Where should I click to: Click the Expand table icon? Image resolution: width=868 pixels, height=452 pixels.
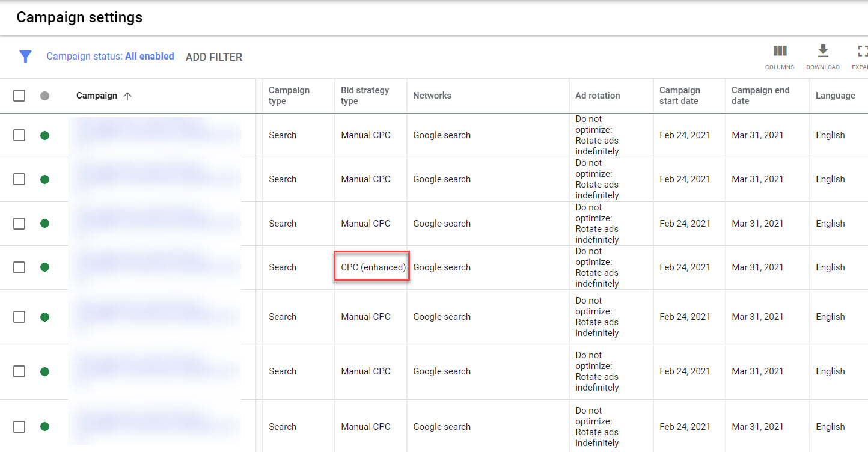click(863, 52)
